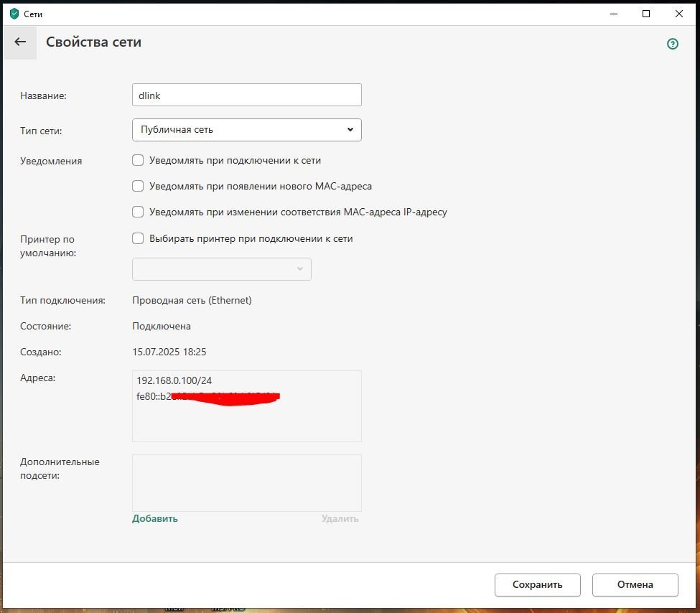This screenshot has width=700, height=613.
Task: Close the Сети window
Action: coord(679,14)
